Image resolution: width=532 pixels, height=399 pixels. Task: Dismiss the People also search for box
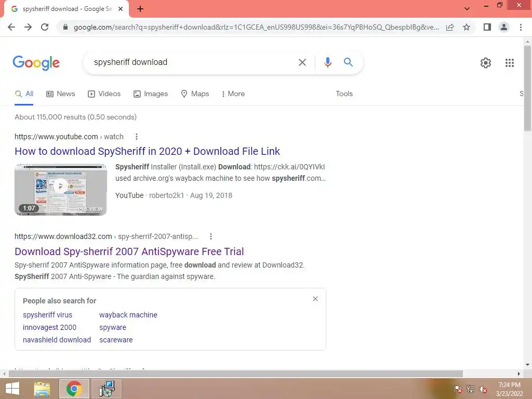(315, 299)
